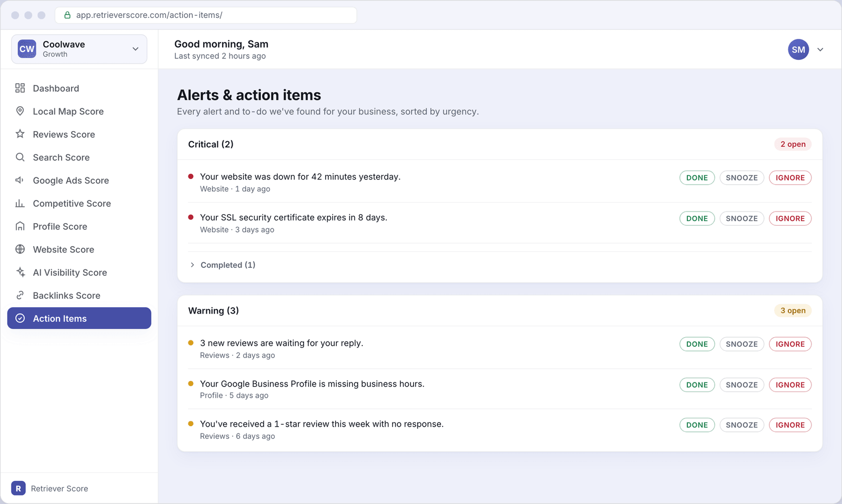Image resolution: width=842 pixels, height=504 pixels.
Task: Click 'Last synced 2 hours ago' text
Action: 220,56
